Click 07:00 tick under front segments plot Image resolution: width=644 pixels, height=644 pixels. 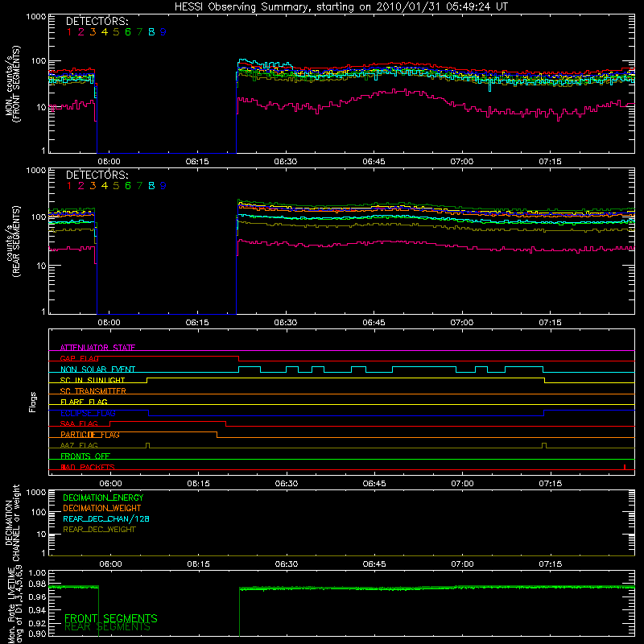click(x=461, y=162)
